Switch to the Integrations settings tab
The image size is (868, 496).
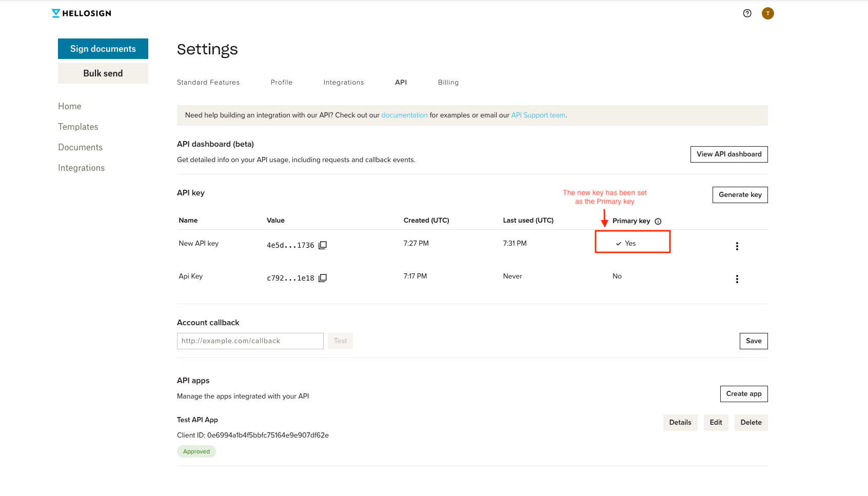(343, 82)
